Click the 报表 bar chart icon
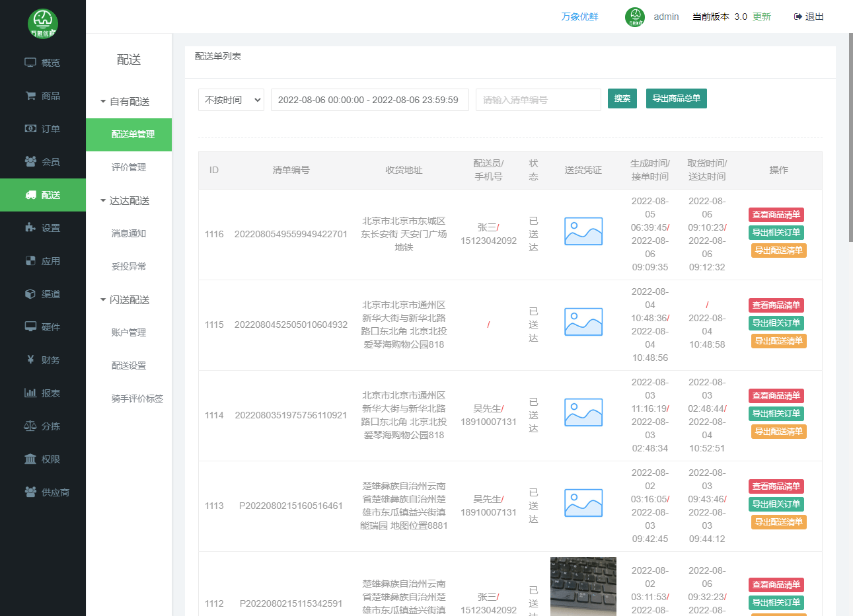The image size is (853, 616). (30, 393)
